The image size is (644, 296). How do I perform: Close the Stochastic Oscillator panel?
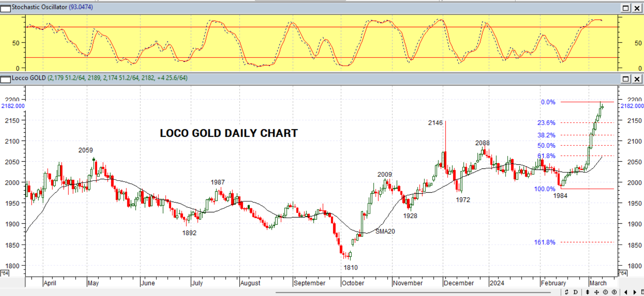tap(637, 8)
